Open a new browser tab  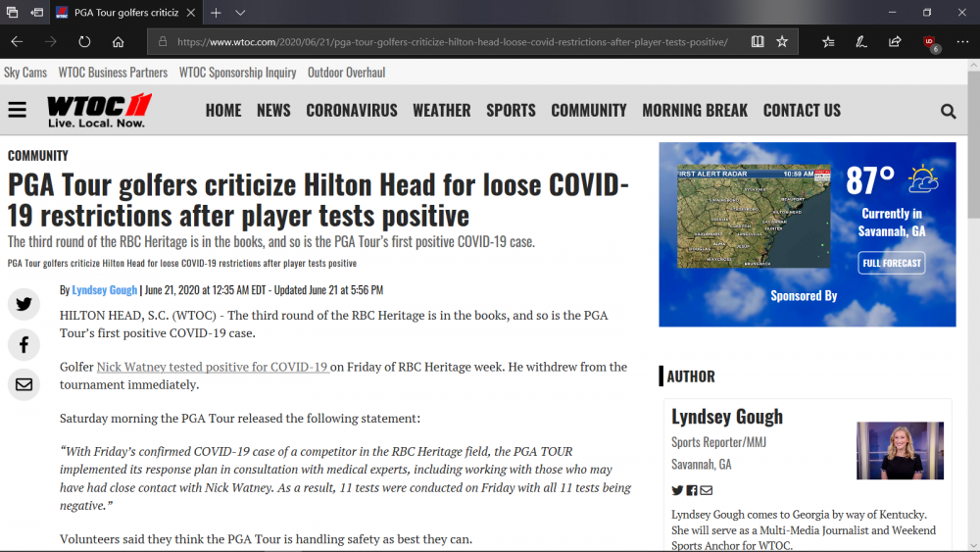pyautogui.click(x=216, y=13)
